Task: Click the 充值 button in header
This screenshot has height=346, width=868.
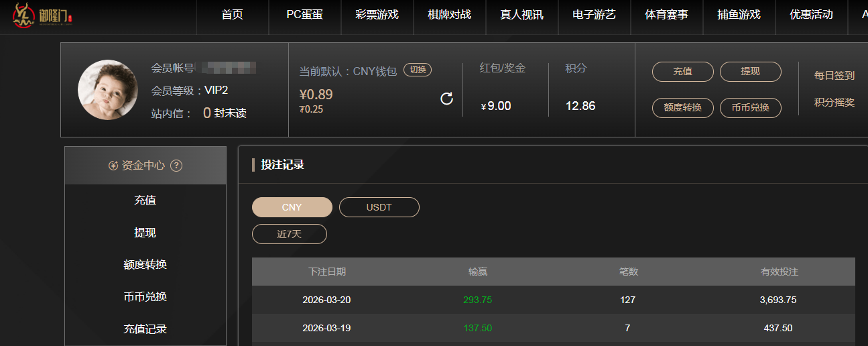Action: coord(682,72)
